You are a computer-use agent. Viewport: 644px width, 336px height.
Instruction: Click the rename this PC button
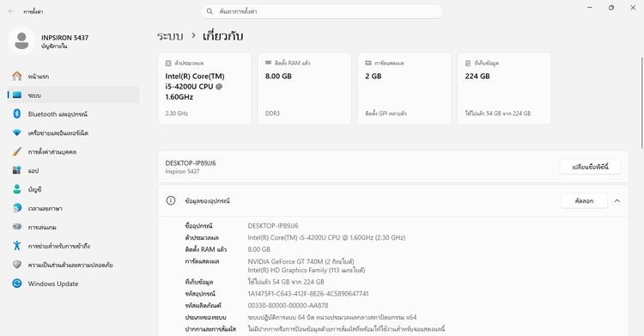(590, 167)
